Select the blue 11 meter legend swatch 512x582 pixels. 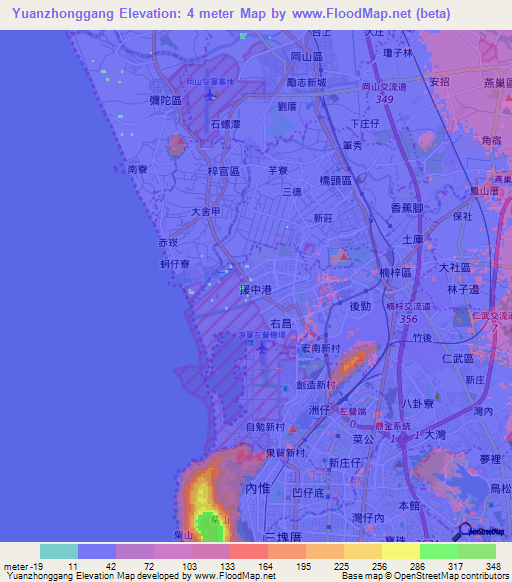tap(97, 551)
